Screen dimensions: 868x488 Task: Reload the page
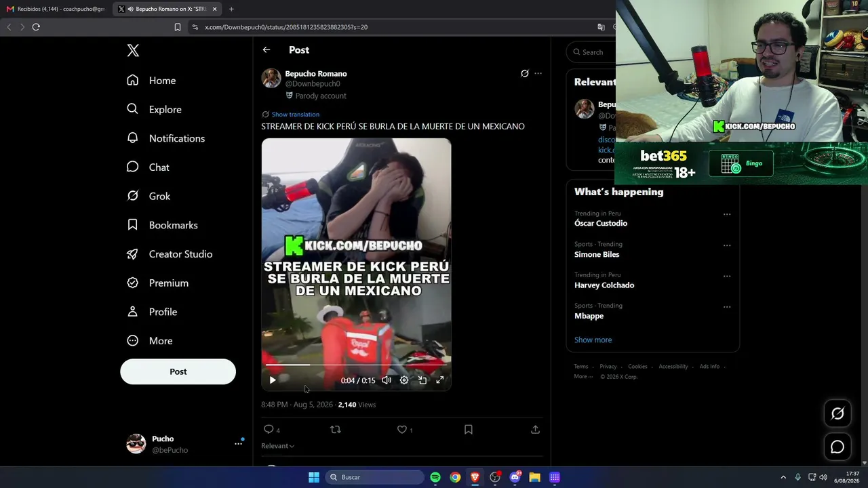(36, 27)
